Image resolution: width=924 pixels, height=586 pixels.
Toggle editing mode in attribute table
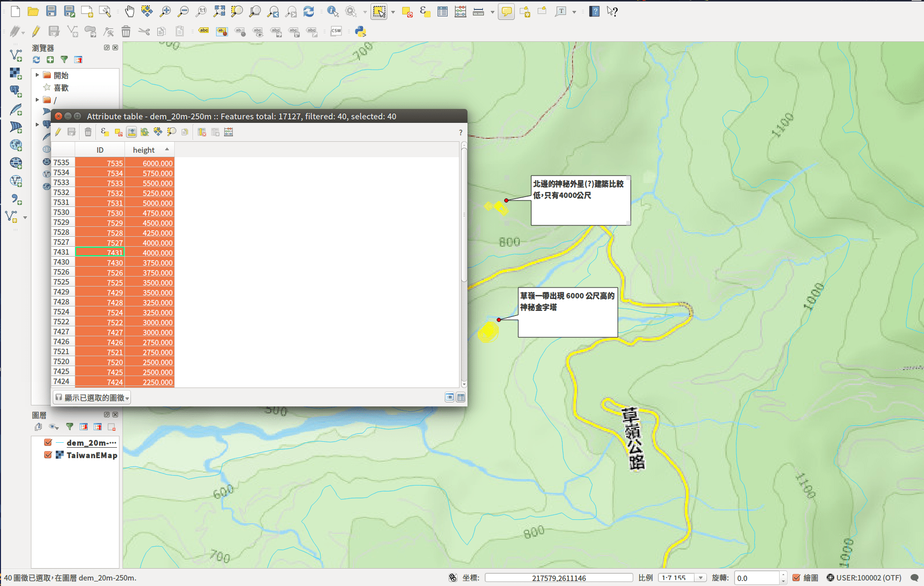point(58,132)
